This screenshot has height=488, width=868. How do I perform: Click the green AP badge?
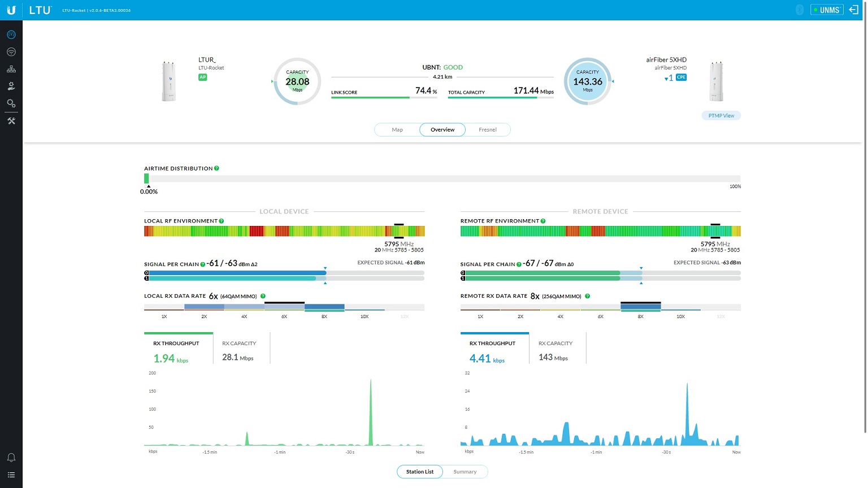coord(202,77)
